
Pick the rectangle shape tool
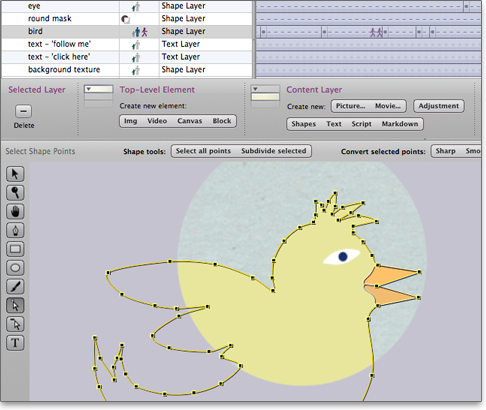point(15,249)
